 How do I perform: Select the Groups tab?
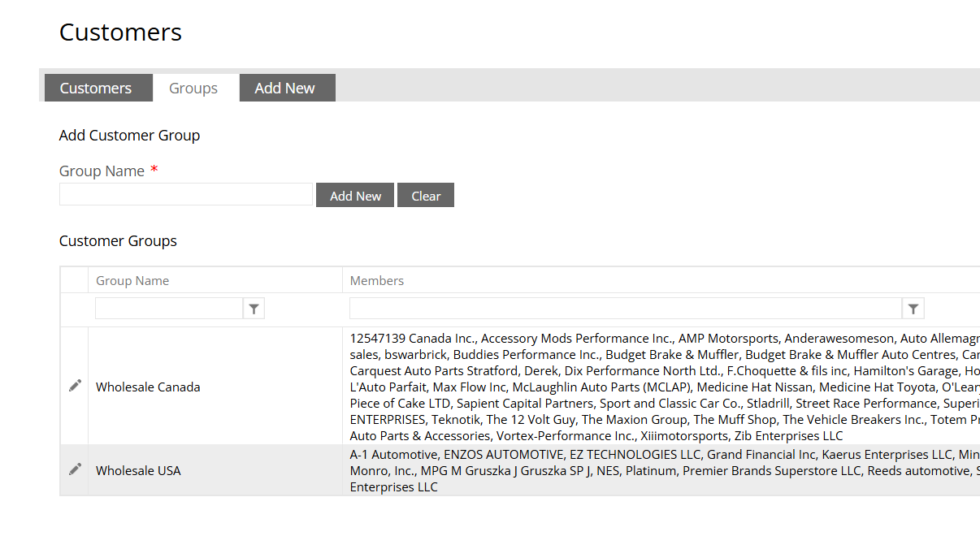193,88
